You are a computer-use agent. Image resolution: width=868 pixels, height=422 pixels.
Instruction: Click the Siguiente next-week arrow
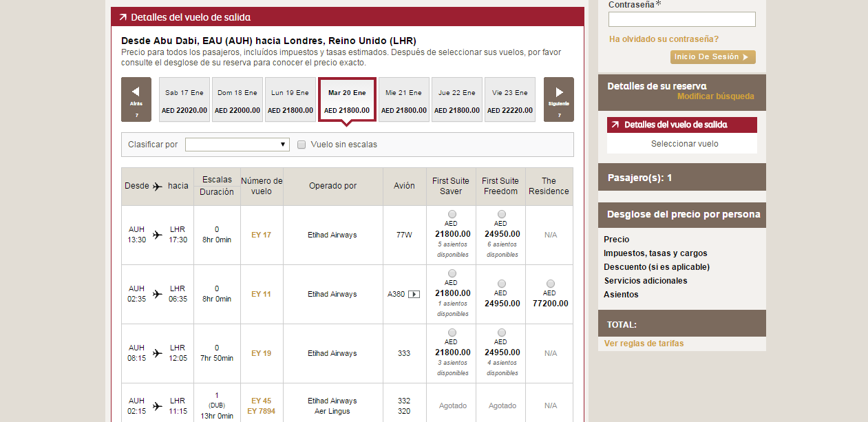[x=558, y=99]
